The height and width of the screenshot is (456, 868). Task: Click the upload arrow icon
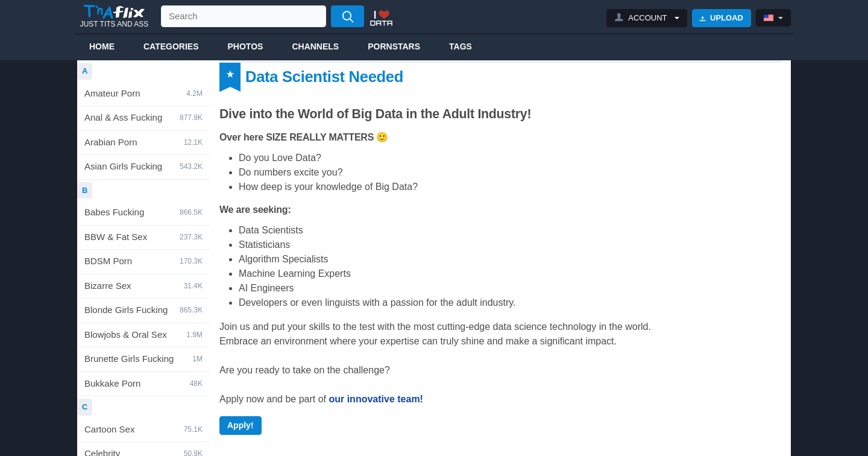703,18
